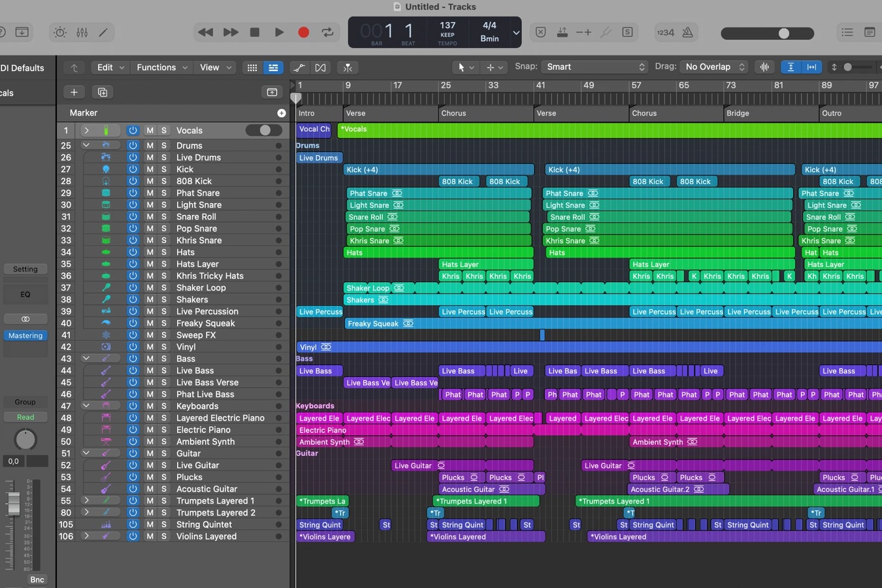Click the Fast Forward transport button
The image size is (882, 588).
coord(231,32)
